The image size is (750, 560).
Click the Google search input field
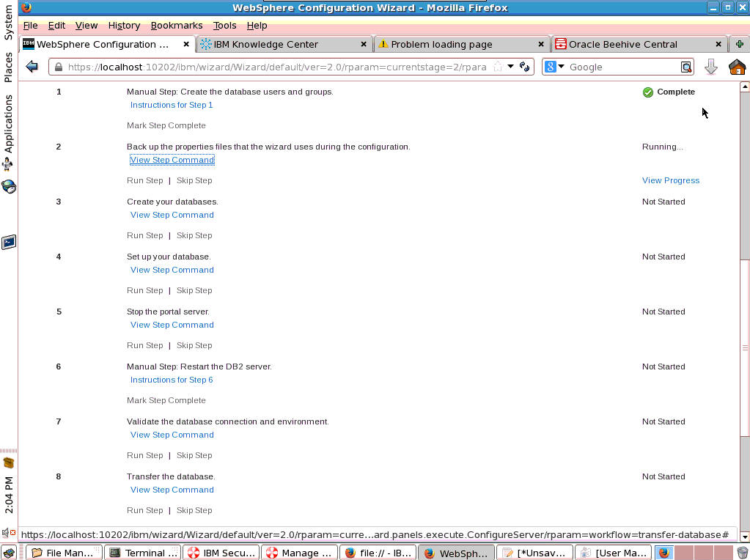click(x=622, y=67)
